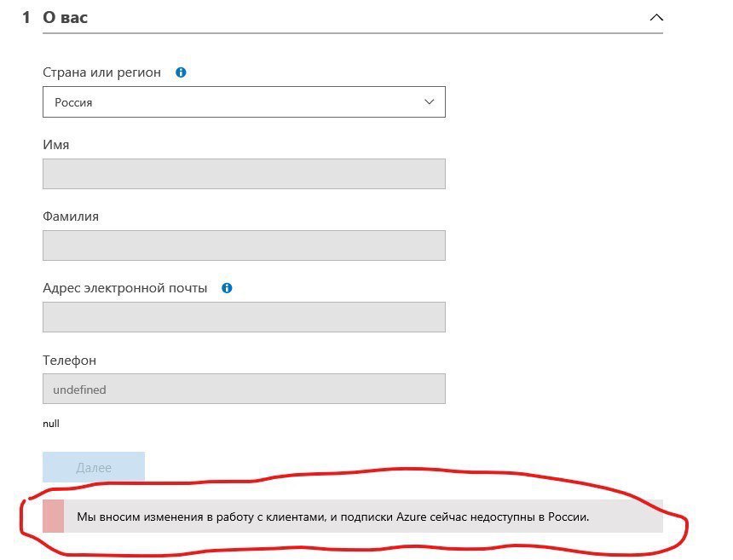Click the "Далее" button
The image size is (733, 560).
pos(94,467)
